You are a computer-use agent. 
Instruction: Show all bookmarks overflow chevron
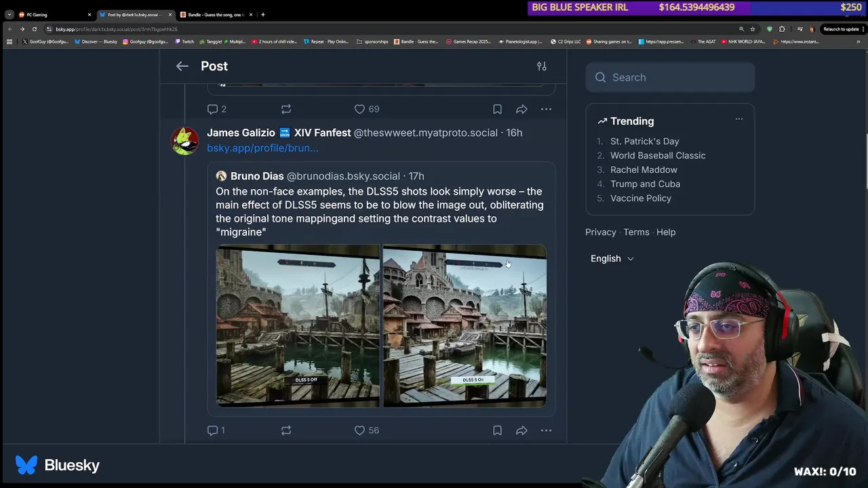coord(859,41)
